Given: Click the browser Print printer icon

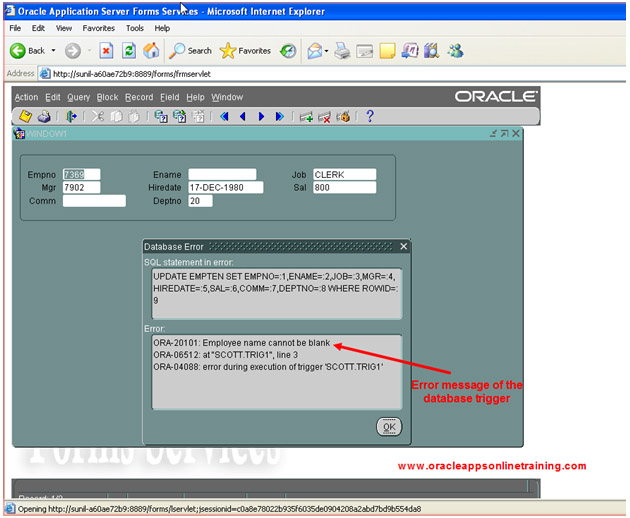Looking at the screenshot, I should pos(342,51).
